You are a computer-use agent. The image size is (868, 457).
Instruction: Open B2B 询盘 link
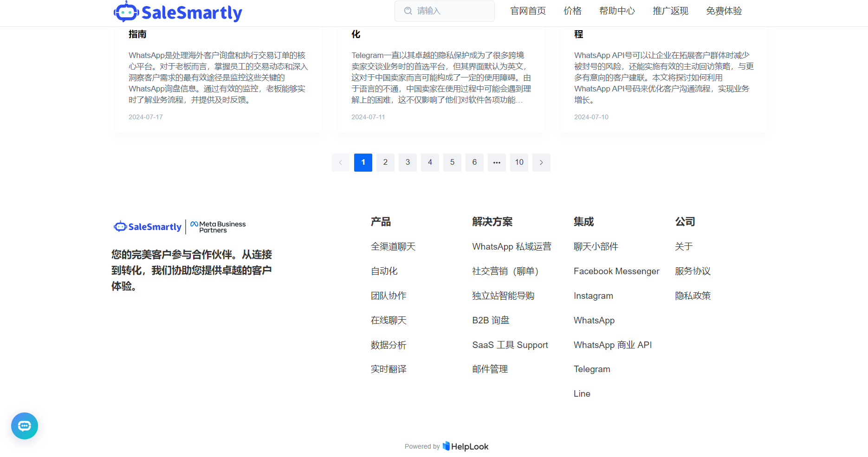(491, 321)
